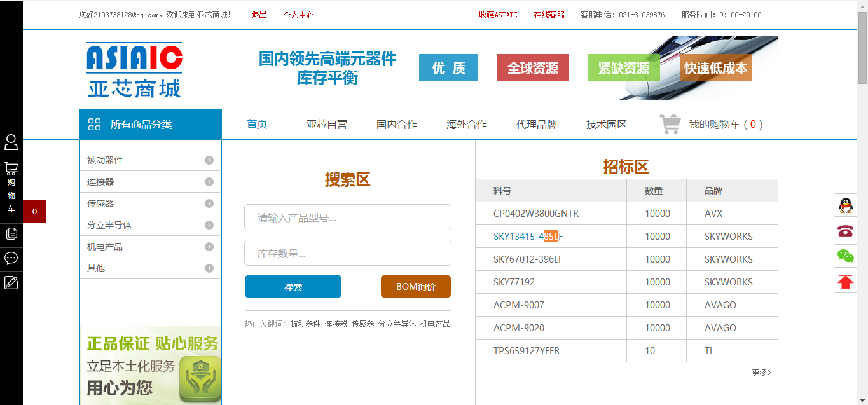
Task: Click the red cart count badge showing 0
Action: 34,211
